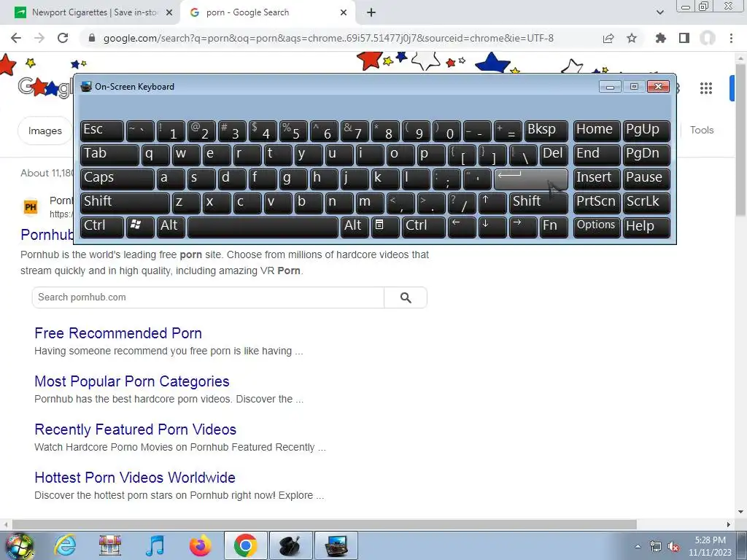Open the Hottest Porn Videos Worldwide link
Screen dimensions: 747x560
click(135, 477)
